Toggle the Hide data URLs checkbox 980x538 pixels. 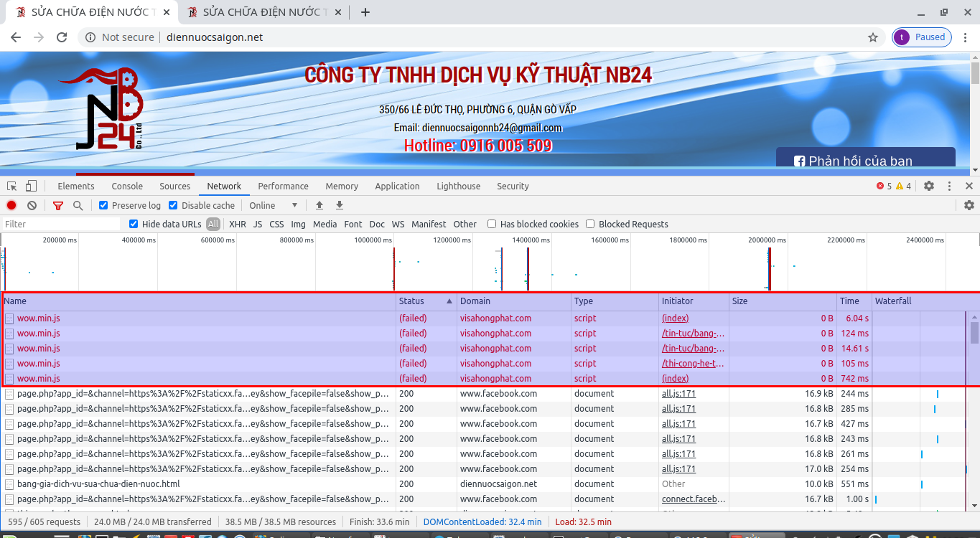click(134, 224)
